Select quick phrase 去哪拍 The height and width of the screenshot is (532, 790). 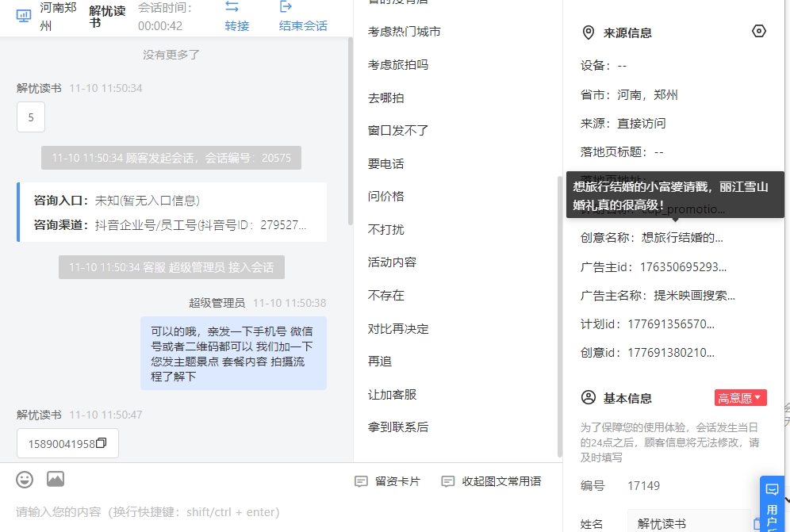point(386,98)
